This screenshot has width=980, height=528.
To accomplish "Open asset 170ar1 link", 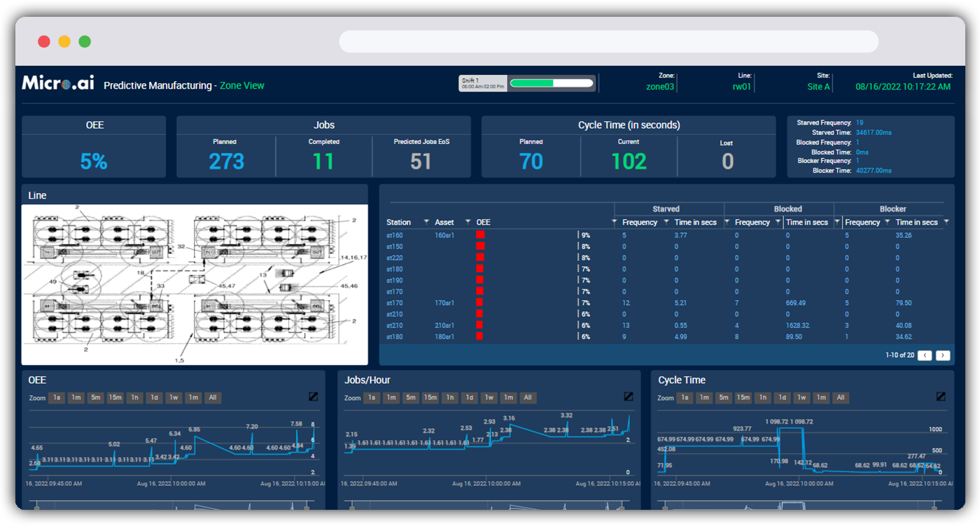I will tap(444, 303).
